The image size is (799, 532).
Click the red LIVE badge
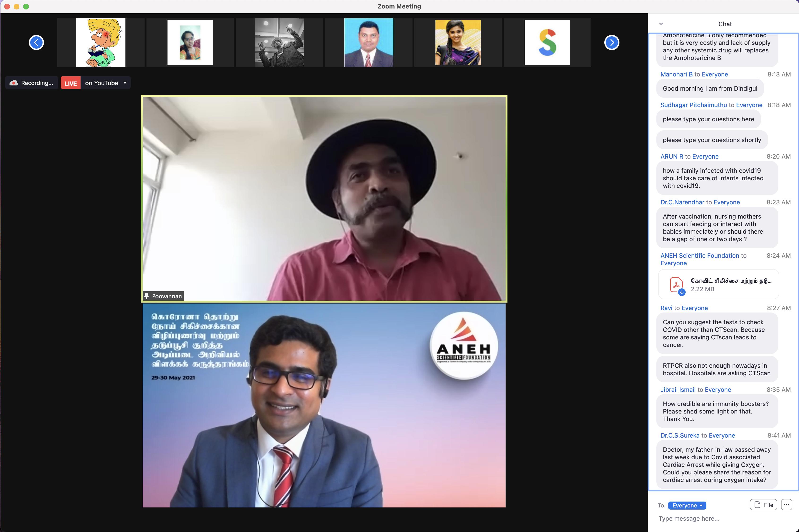71,83
